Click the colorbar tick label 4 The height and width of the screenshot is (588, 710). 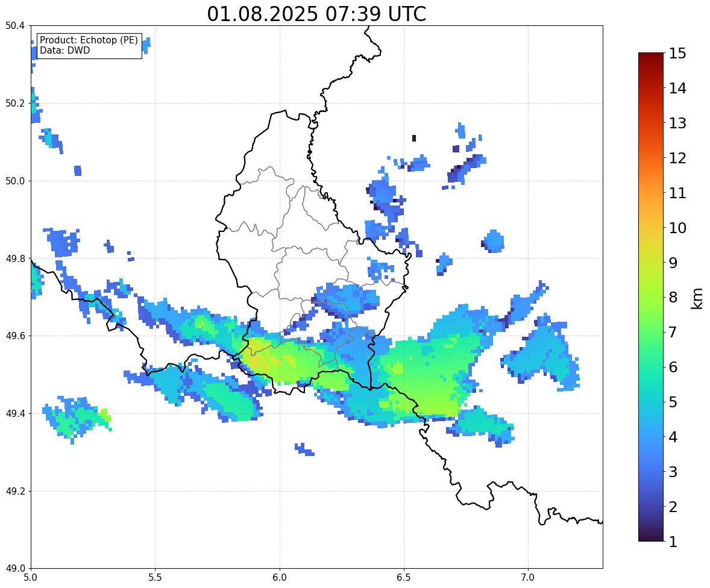pos(673,437)
